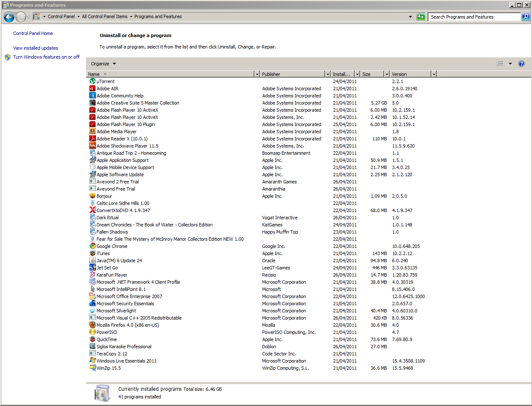Click the Adobe Shockwave Player icon

pos(93,146)
